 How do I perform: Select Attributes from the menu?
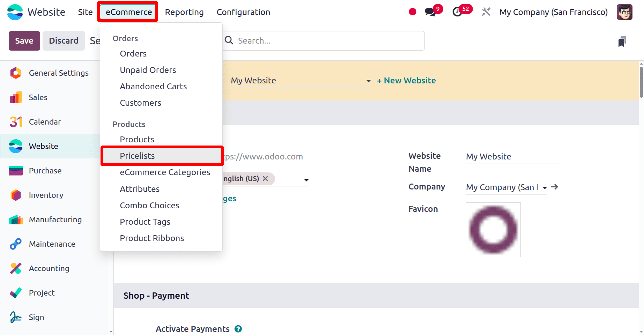click(161, 189)
